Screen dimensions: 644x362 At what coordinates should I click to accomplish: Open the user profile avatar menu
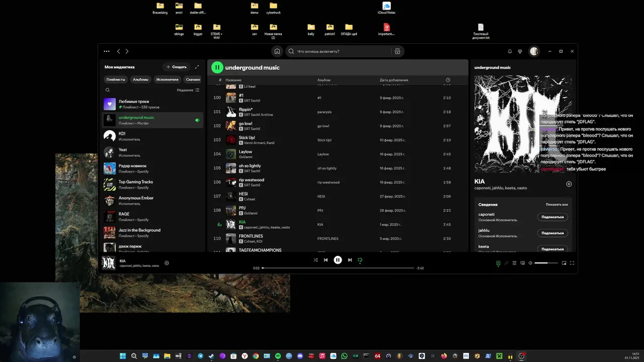(x=534, y=51)
